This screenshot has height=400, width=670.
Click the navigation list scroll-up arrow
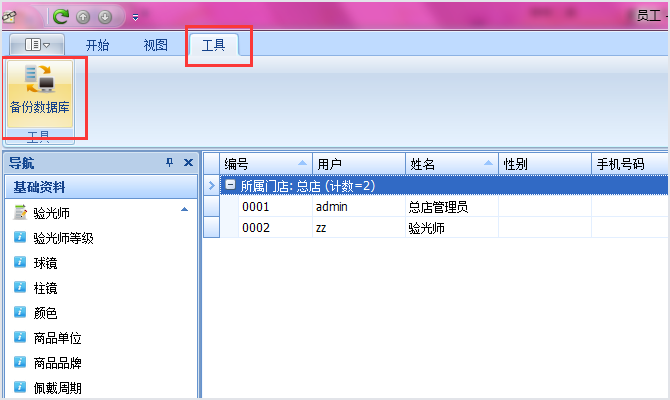click(x=184, y=209)
